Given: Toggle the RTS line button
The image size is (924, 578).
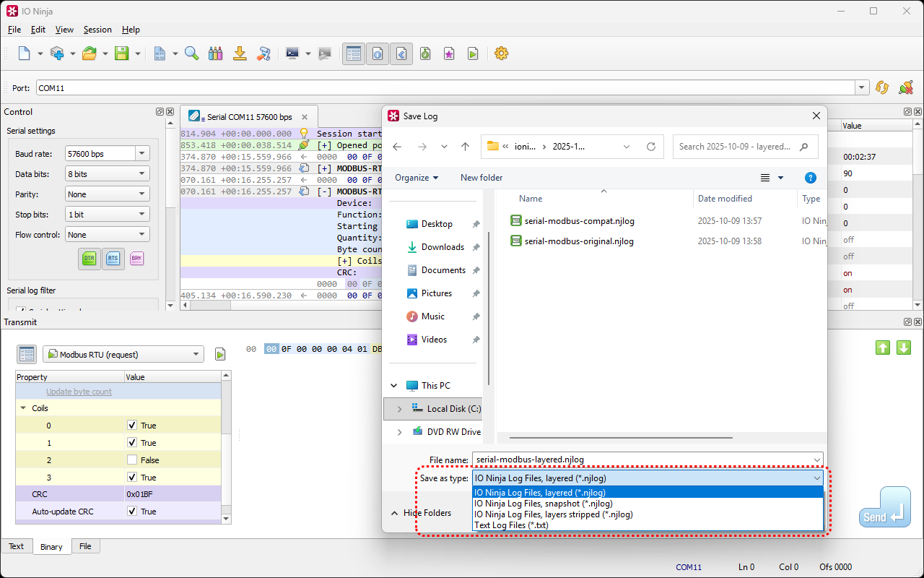Looking at the screenshot, I should point(113,258).
